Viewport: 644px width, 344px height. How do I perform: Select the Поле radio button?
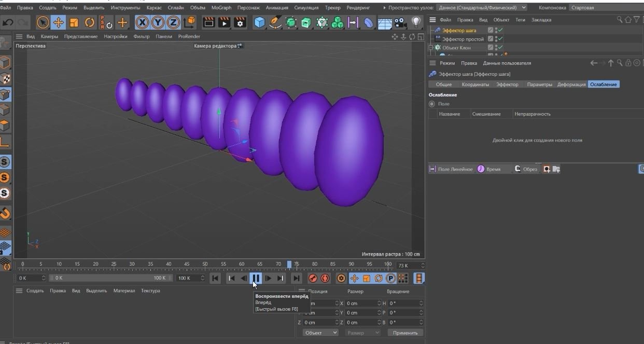tap(432, 104)
